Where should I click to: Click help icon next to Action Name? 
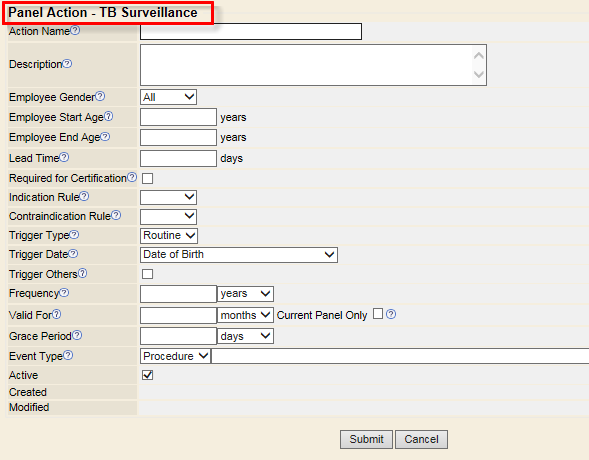(75, 30)
